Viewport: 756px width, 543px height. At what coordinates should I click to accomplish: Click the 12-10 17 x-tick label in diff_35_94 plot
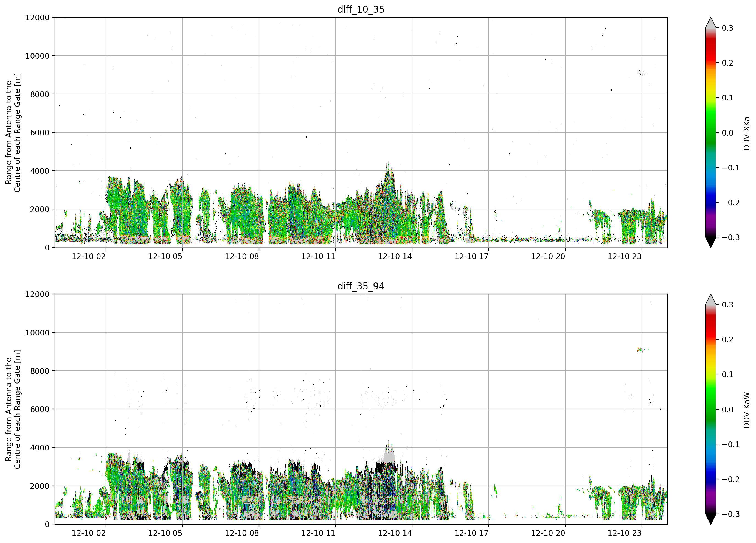(472, 533)
